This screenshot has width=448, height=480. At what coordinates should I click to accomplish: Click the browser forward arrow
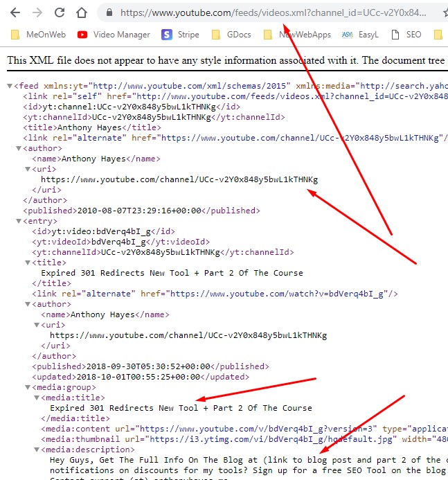37,12
